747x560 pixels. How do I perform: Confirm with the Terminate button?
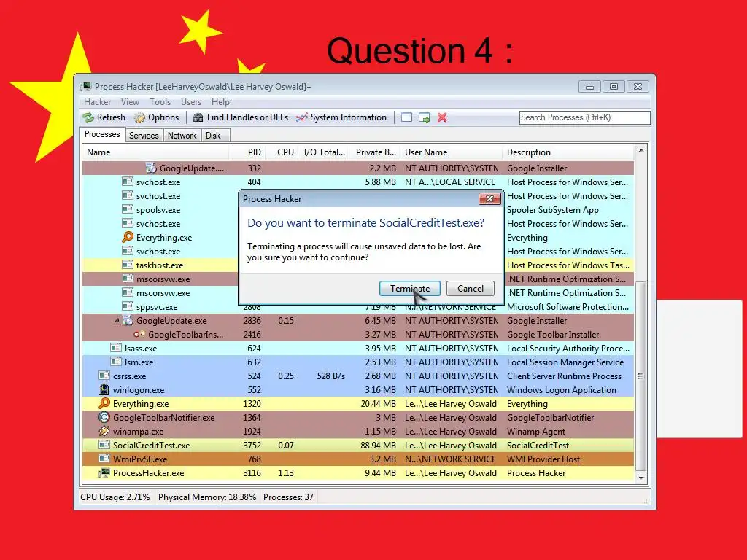tap(410, 289)
